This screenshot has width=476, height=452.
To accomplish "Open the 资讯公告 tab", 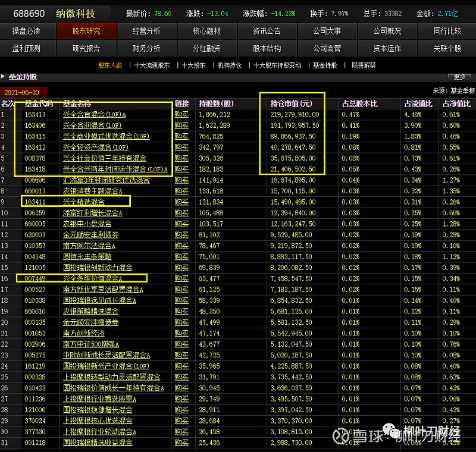I will click(267, 32).
